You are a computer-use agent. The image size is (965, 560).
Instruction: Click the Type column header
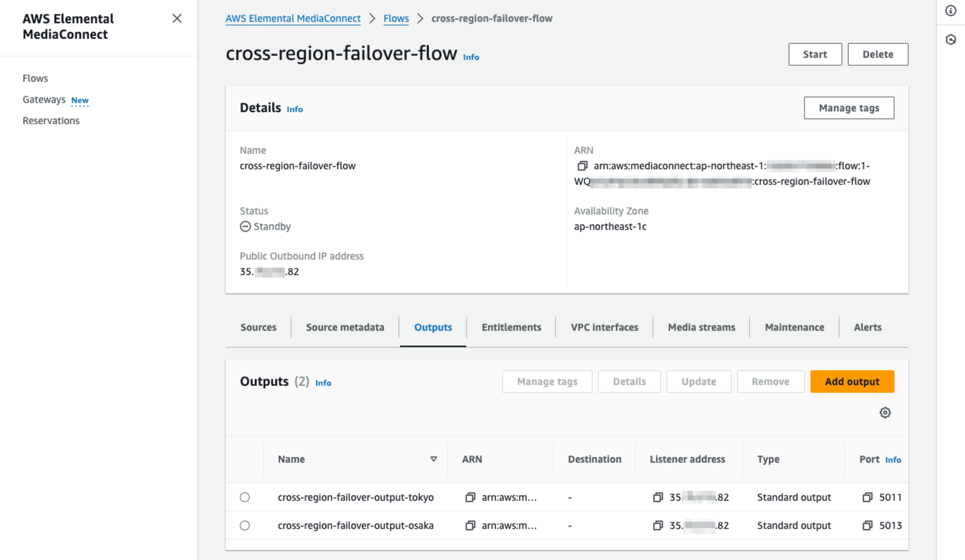(x=768, y=459)
